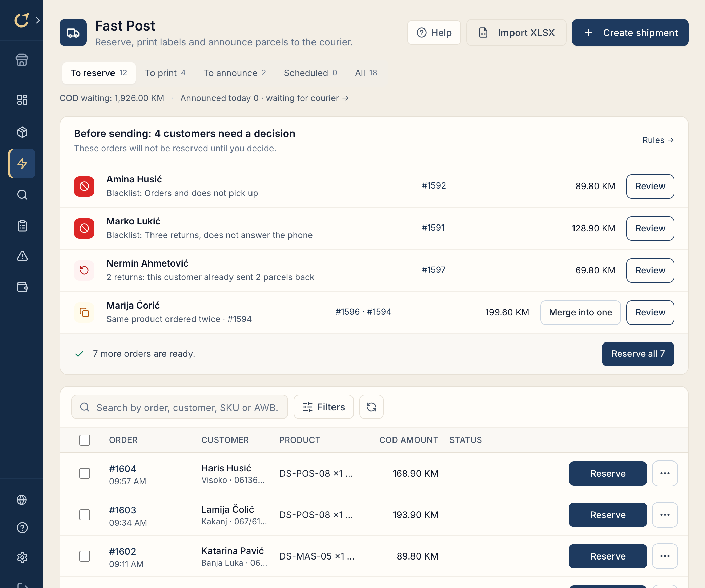Open the Rules link
The width and height of the screenshot is (705, 588).
(x=658, y=140)
